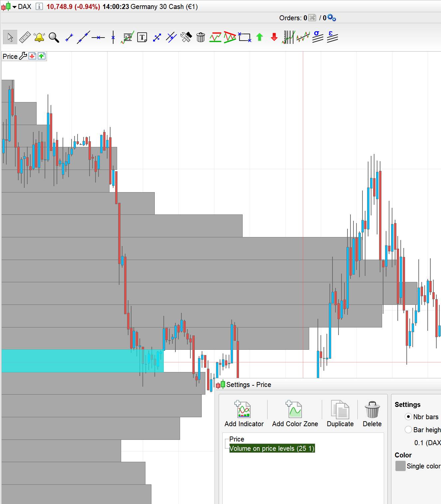The image size is (441, 504).
Task: Select the Nbr bars radio button
Action: pos(409,417)
